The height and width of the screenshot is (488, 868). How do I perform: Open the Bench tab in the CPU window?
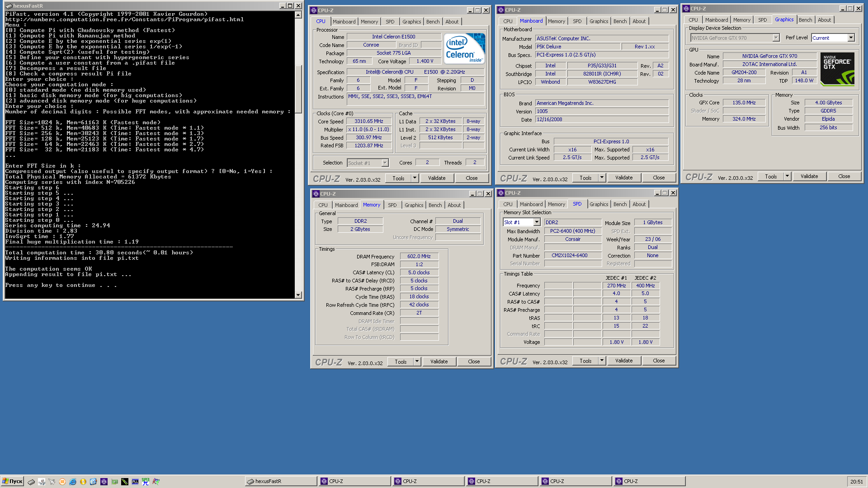433,22
